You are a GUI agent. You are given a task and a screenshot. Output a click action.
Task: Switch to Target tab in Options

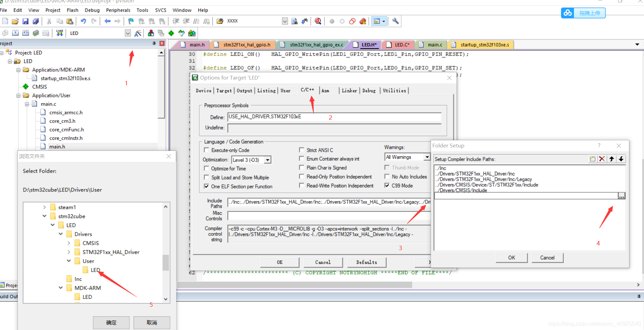coord(224,90)
